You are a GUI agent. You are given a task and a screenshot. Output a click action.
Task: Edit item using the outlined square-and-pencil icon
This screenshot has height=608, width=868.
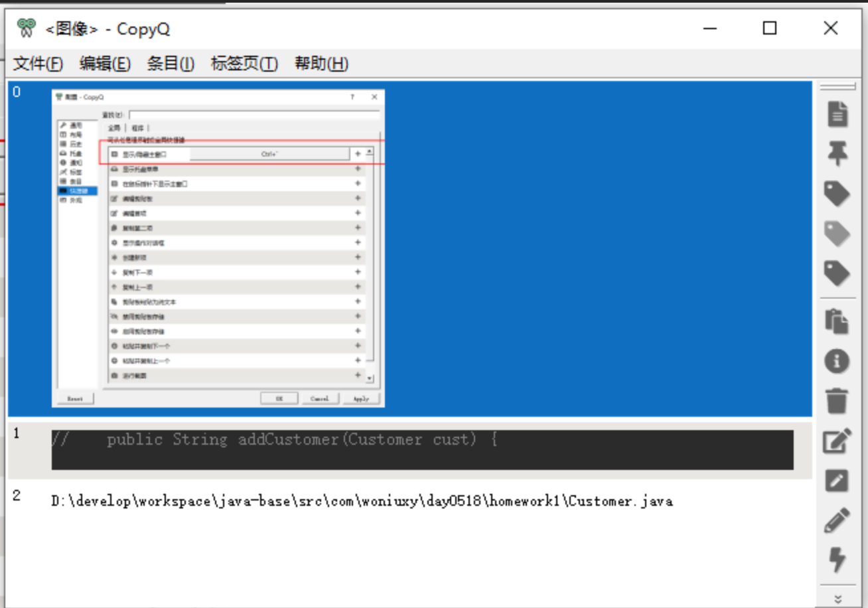tap(837, 441)
